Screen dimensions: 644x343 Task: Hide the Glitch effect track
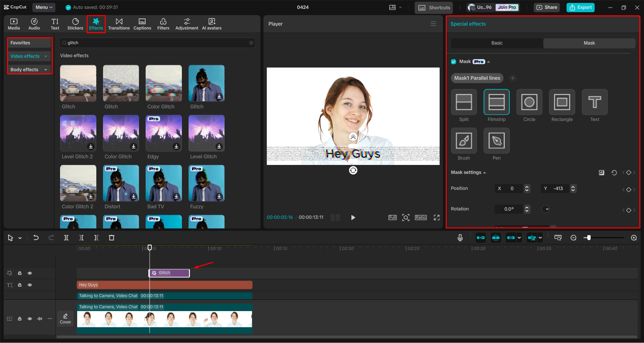pyautogui.click(x=30, y=273)
